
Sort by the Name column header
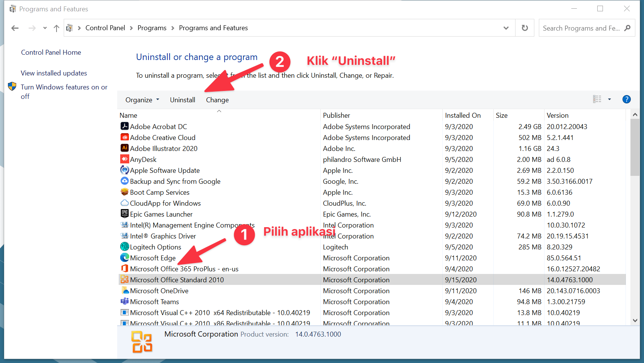[x=219, y=115]
